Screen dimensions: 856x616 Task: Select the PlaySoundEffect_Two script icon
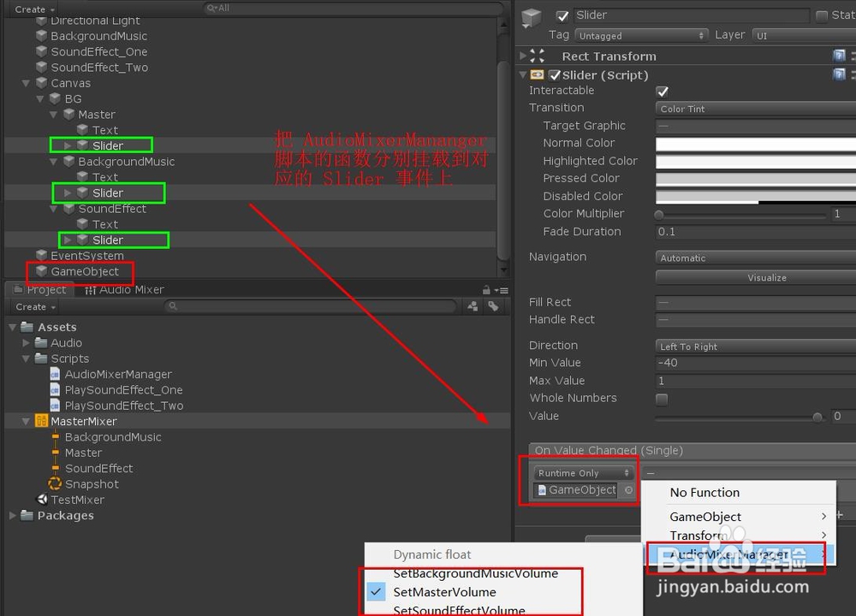click(55, 406)
